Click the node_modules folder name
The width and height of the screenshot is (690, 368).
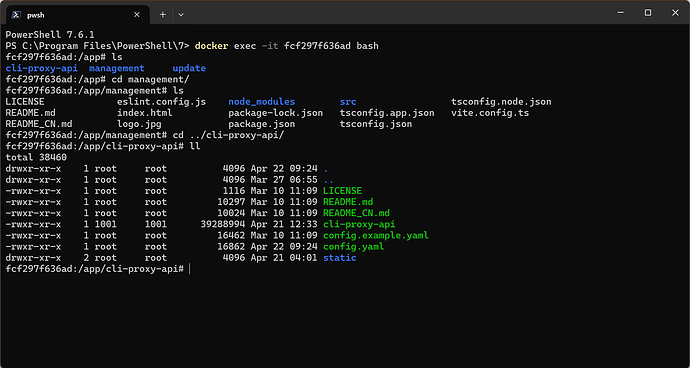click(262, 102)
